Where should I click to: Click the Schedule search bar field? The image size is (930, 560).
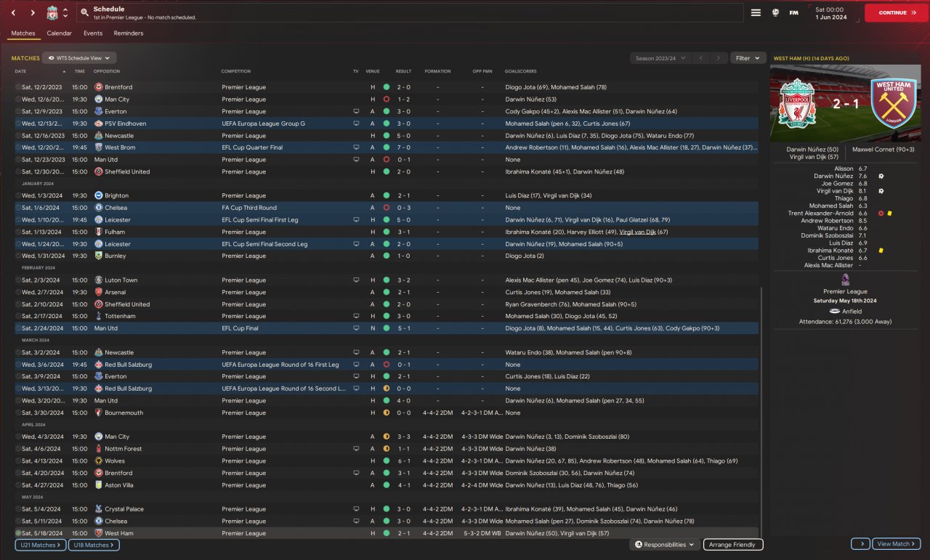411,12
